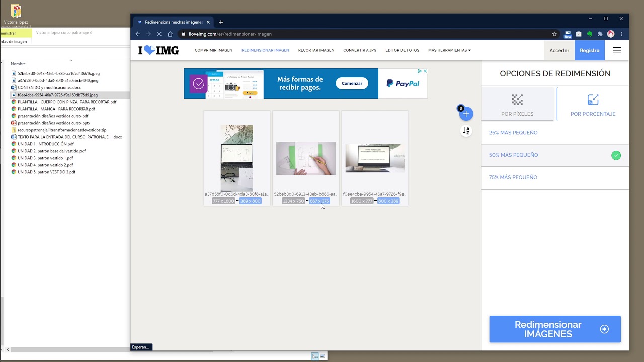Select PLANTILLA MANGA PARA RECORTAR.pdf file
Viewport: 644px width, 362px height.
56,109
